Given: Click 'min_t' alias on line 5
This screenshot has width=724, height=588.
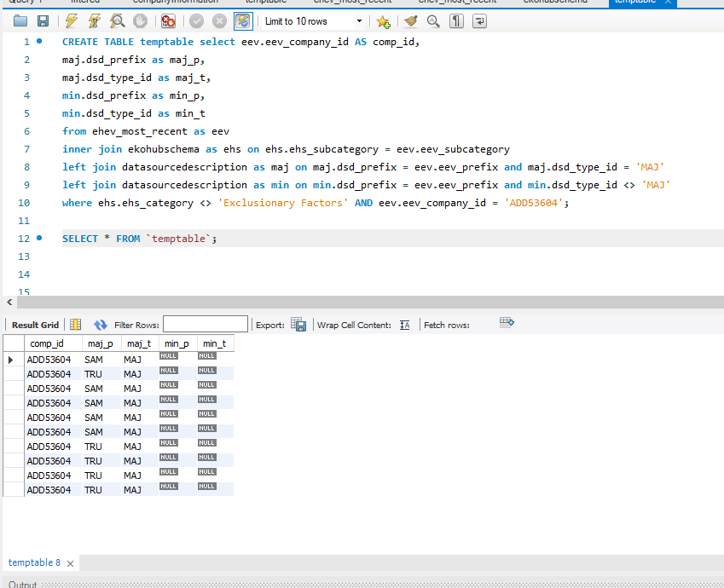Looking at the screenshot, I should [190, 113].
